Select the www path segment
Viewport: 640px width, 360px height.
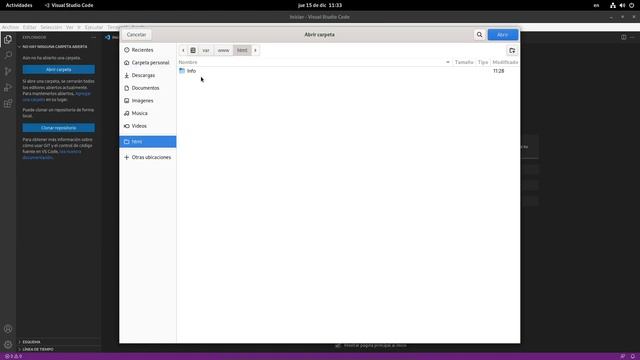click(x=223, y=50)
